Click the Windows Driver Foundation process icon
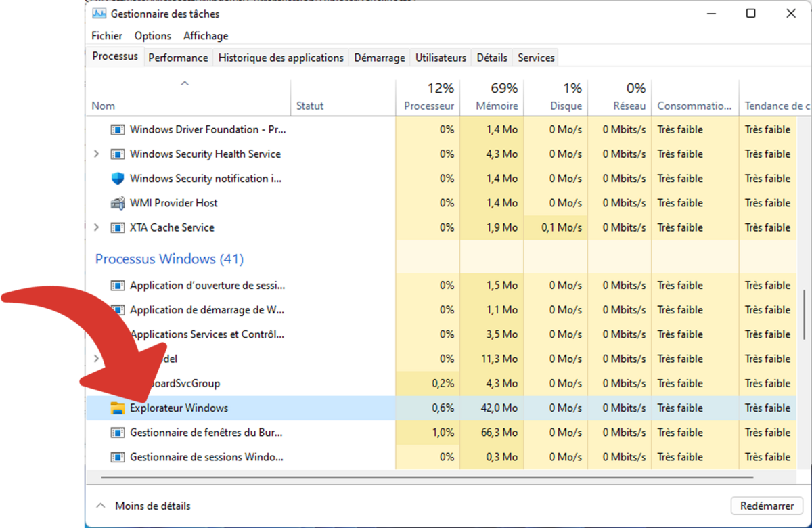Screen dimensions: 812x528 pos(118,129)
